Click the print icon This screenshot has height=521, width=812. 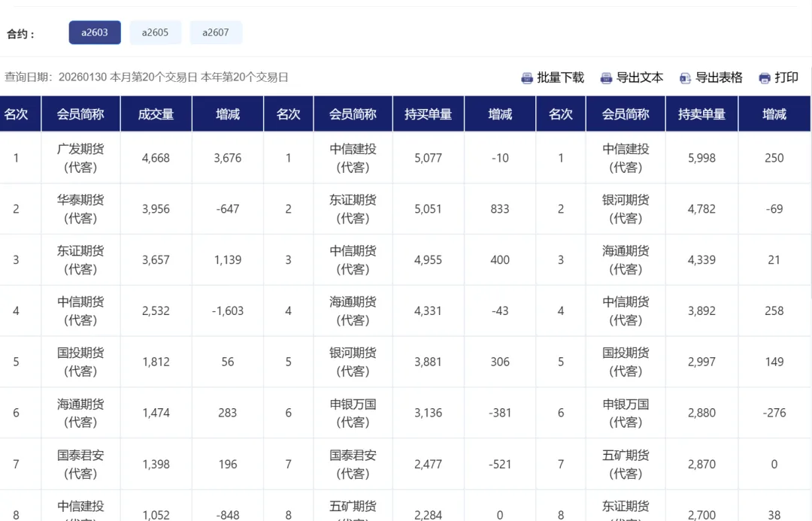tap(765, 78)
